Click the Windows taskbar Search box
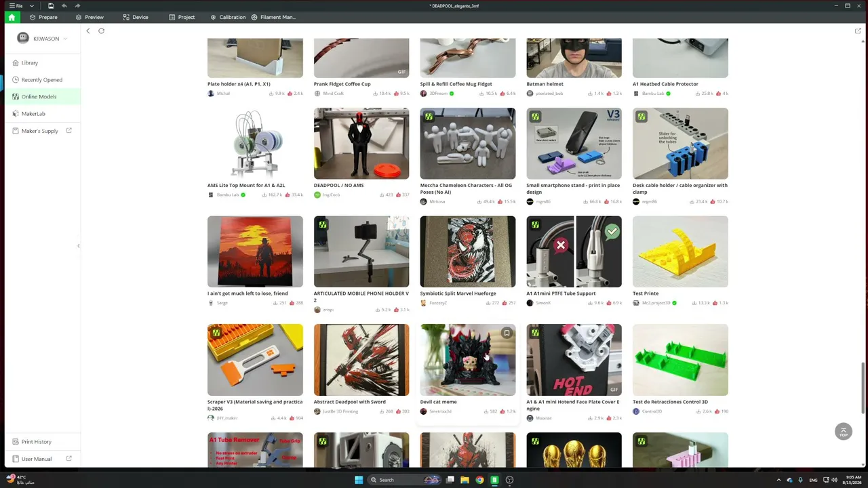Image resolution: width=868 pixels, height=488 pixels. tap(405, 480)
